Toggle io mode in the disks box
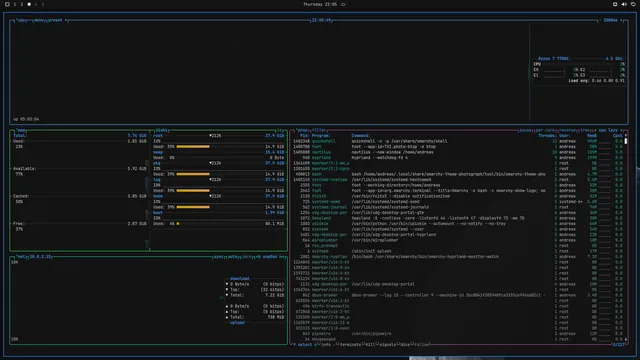 pos(280,130)
